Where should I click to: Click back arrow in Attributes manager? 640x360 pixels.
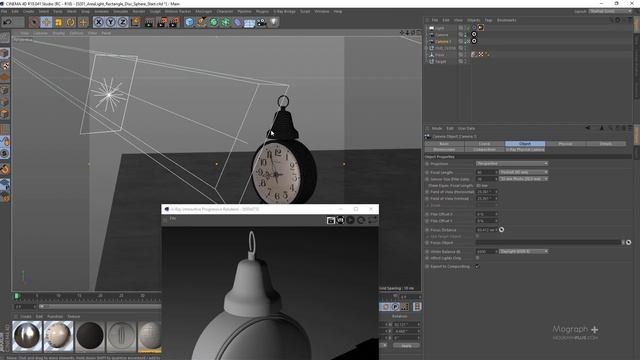(588, 128)
